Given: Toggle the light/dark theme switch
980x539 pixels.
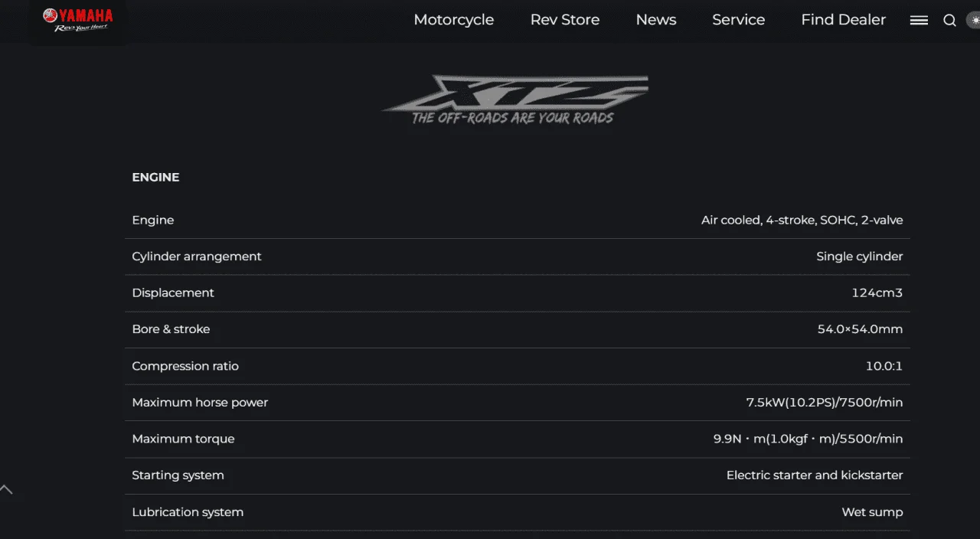Looking at the screenshot, I should (x=974, y=21).
